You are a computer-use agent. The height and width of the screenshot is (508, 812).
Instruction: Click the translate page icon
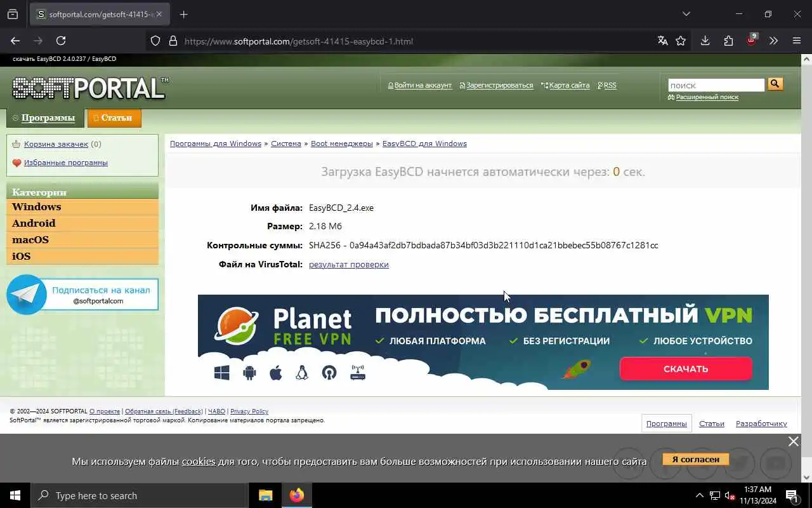[x=663, y=41]
